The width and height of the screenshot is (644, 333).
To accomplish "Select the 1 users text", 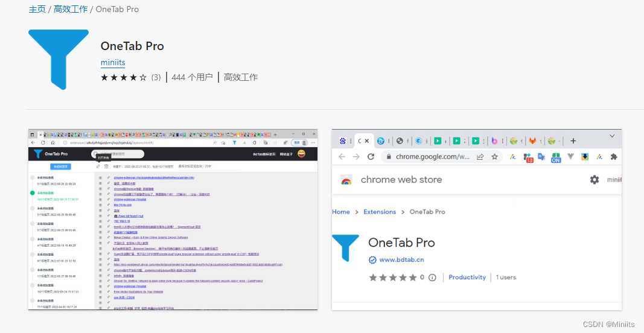I will pyautogui.click(x=506, y=277).
